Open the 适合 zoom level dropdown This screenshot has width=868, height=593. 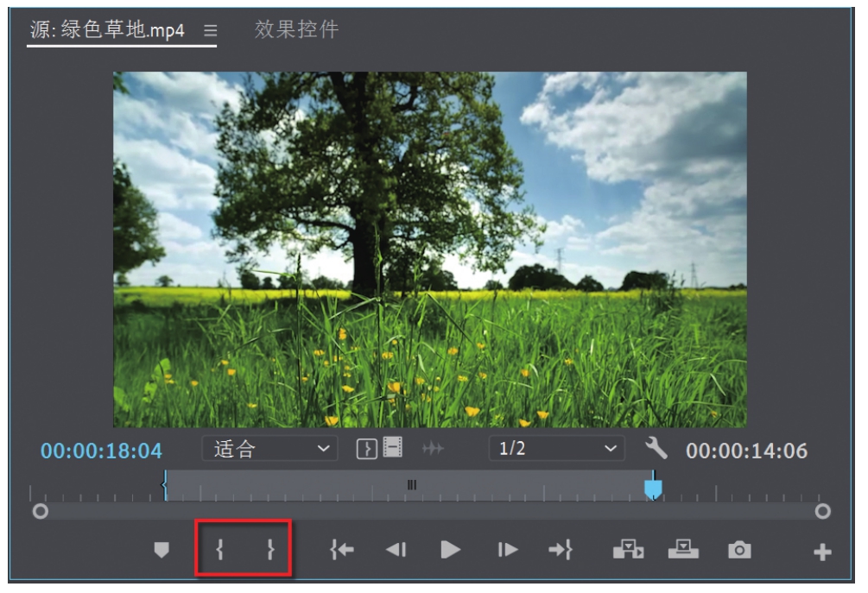coord(269,448)
